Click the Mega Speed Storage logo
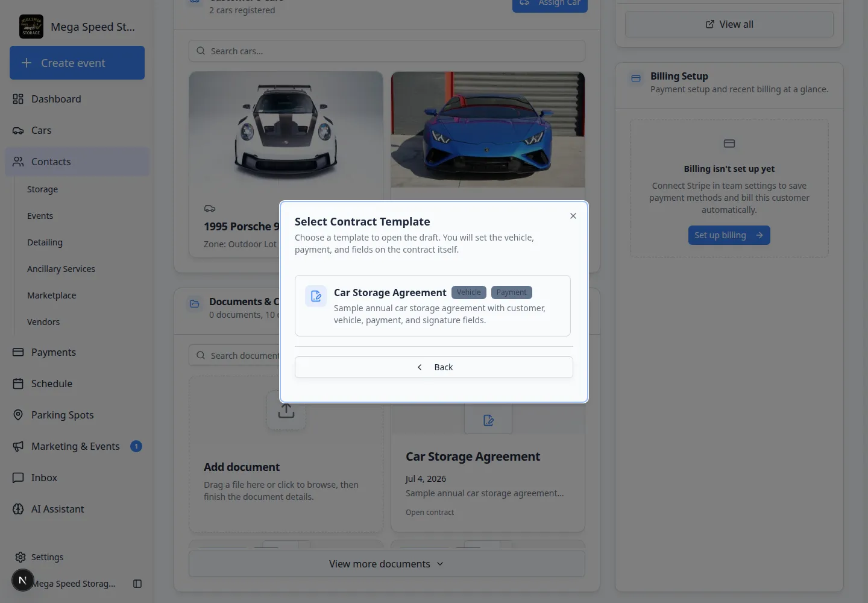This screenshot has height=603, width=868. click(x=31, y=27)
